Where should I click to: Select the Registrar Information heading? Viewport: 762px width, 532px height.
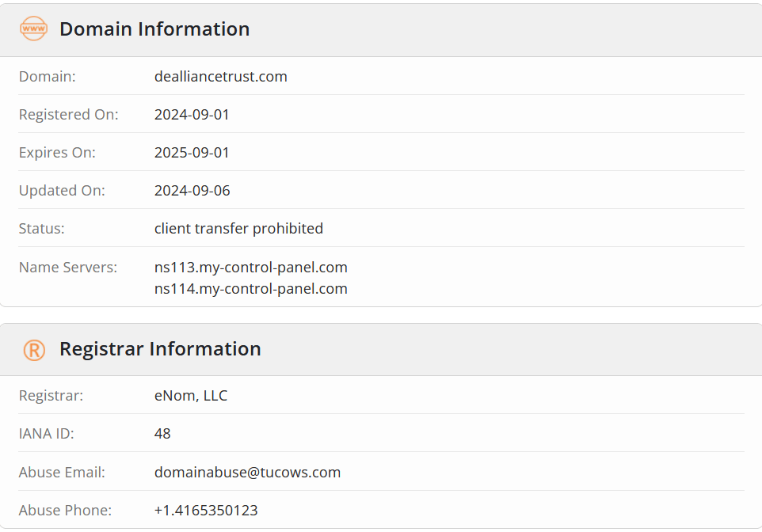point(160,349)
